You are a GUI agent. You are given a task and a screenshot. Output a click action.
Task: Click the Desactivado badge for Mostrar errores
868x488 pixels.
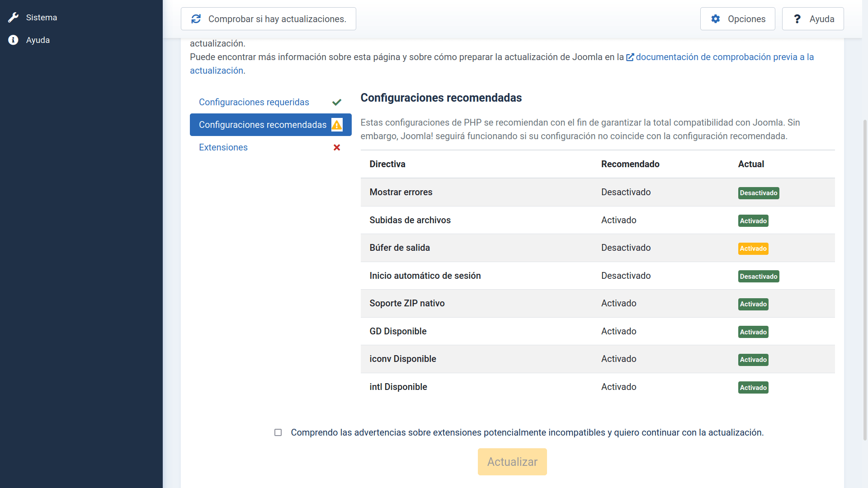click(759, 193)
